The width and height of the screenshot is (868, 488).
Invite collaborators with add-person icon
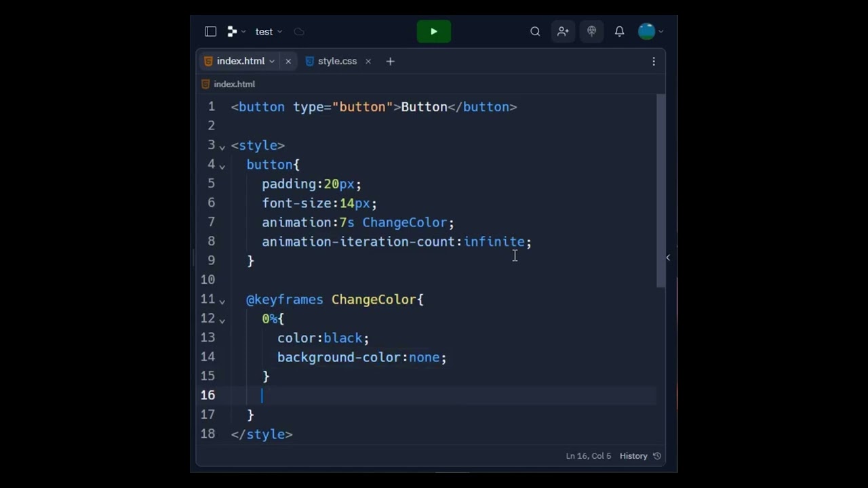click(x=563, y=31)
